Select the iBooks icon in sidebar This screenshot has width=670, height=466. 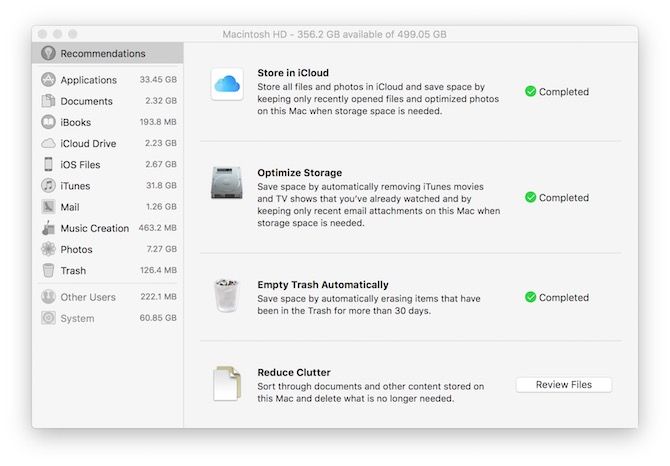(x=48, y=122)
